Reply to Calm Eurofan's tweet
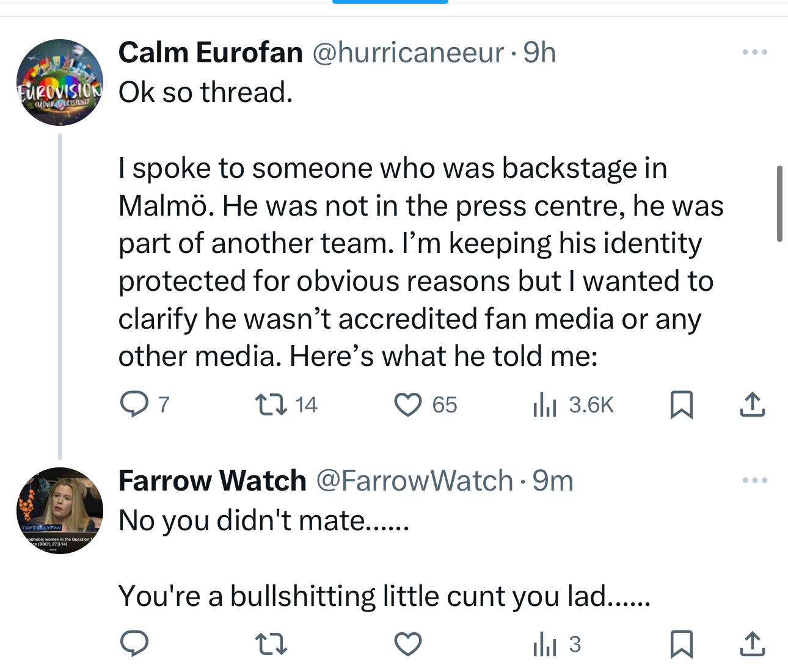788x672 pixels. pyautogui.click(x=134, y=404)
